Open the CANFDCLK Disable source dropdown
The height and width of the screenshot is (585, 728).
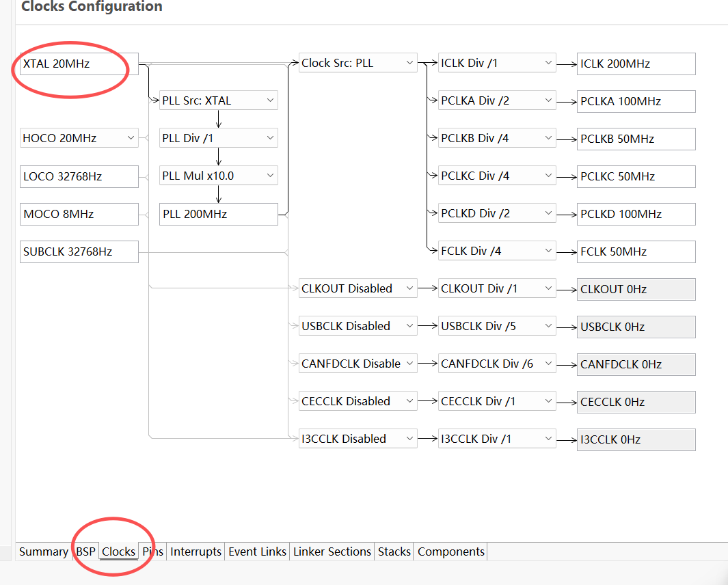(x=358, y=364)
